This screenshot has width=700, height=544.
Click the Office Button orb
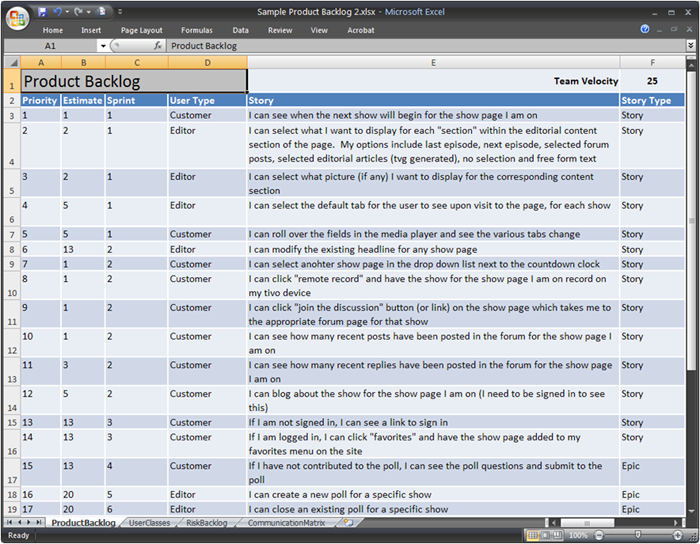pyautogui.click(x=19, y=17)
